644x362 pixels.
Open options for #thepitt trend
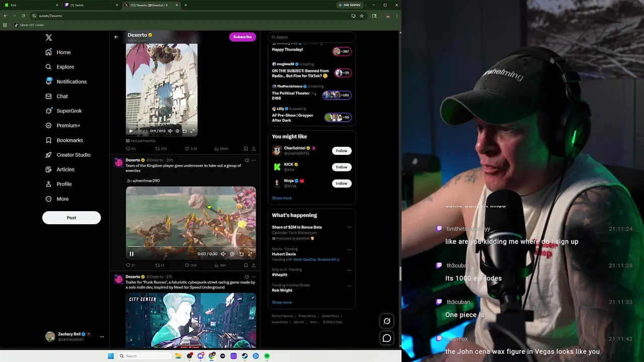click(x=349, y=270)
